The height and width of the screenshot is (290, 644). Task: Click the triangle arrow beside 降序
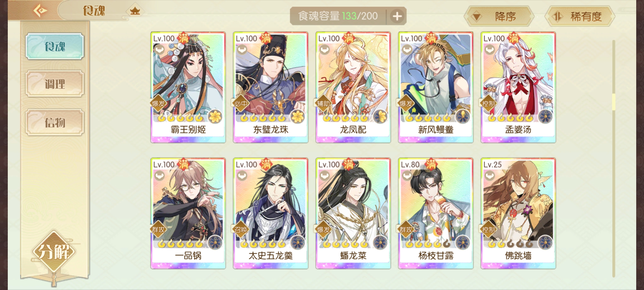(476, 17)
